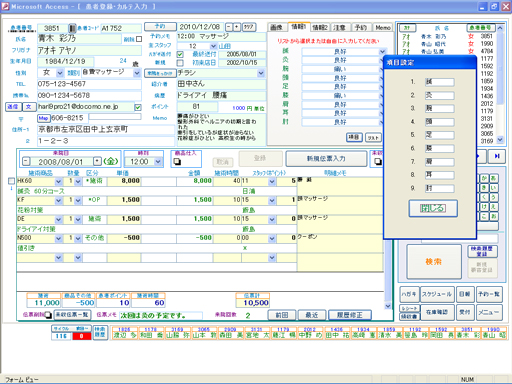Image resolution: width=512 pixels, height=384 pixels.
Task: Click 閉じる to close the 項目設定 dialog
Action: click(x=433, y=208)
